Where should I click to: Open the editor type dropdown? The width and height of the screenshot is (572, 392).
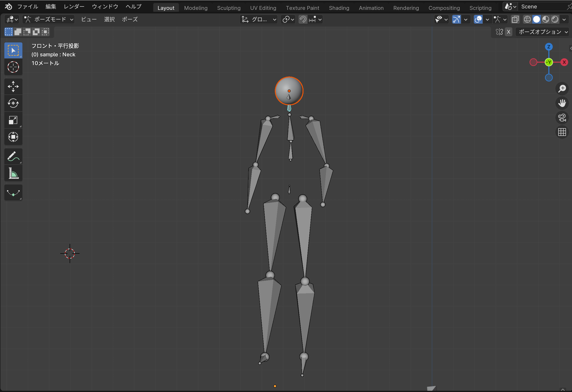(12, 20)
